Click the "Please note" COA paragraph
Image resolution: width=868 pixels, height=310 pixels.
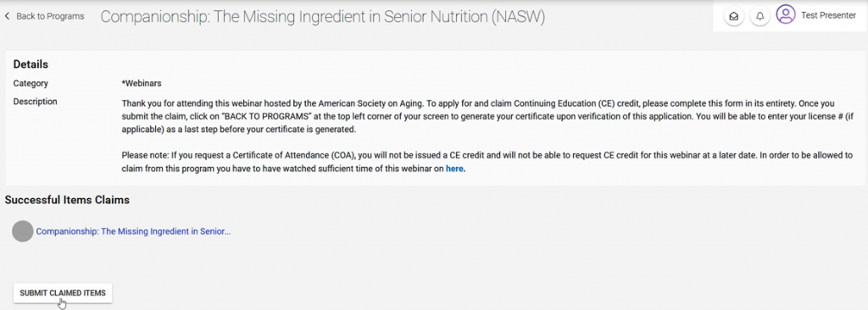click(487, 162)
